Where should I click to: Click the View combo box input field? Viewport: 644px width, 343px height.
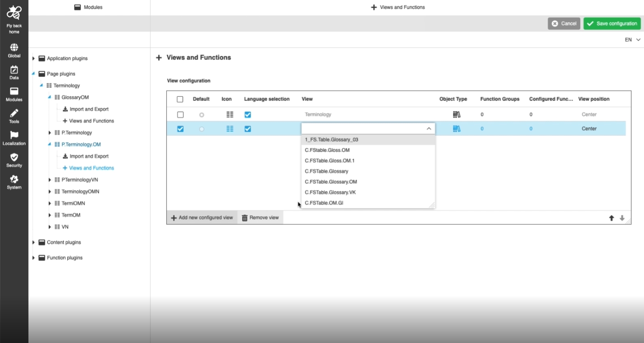pos(363,129)
